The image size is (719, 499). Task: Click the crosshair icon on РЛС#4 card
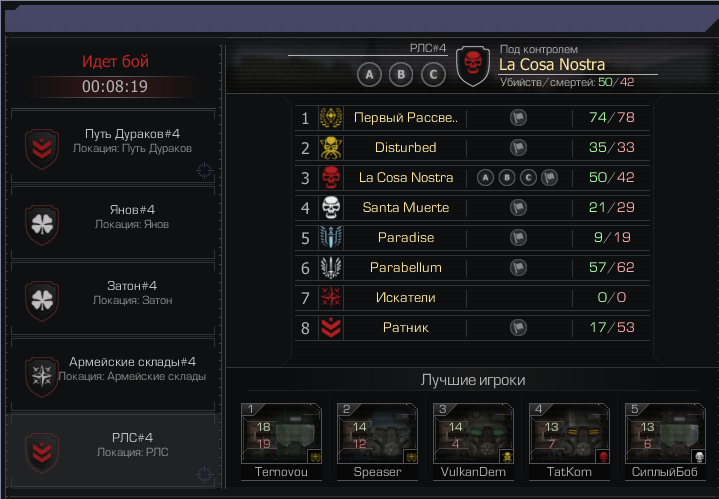point(205,474)
